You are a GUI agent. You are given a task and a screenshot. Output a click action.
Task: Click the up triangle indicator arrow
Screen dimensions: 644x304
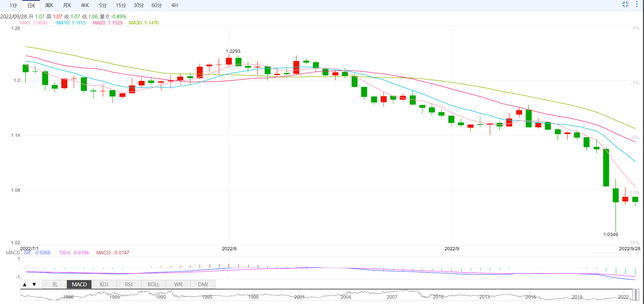(x=24, y=284)
